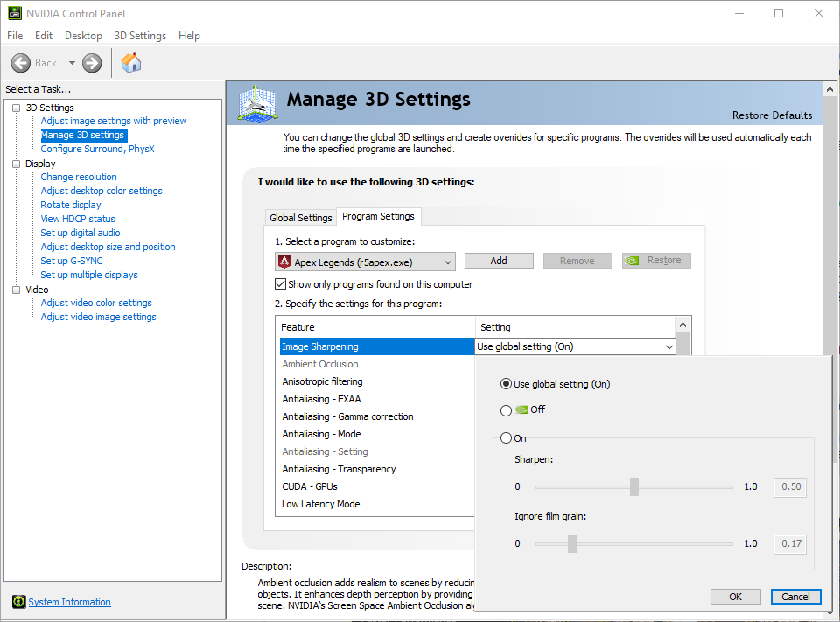Image resolution: width=840 pixels, height=622 pixels.
Task: Click the NVIDIA logo beside Off option
Action: coord(521,409)
